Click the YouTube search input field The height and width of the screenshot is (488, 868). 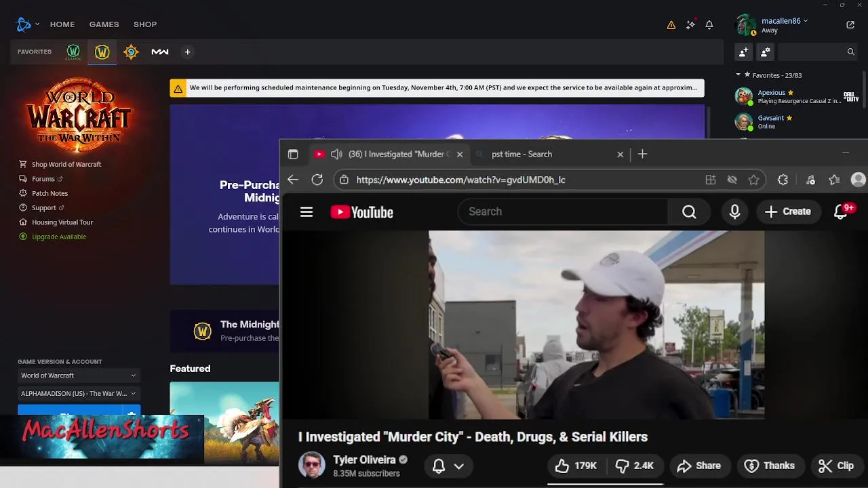(563, 211)
